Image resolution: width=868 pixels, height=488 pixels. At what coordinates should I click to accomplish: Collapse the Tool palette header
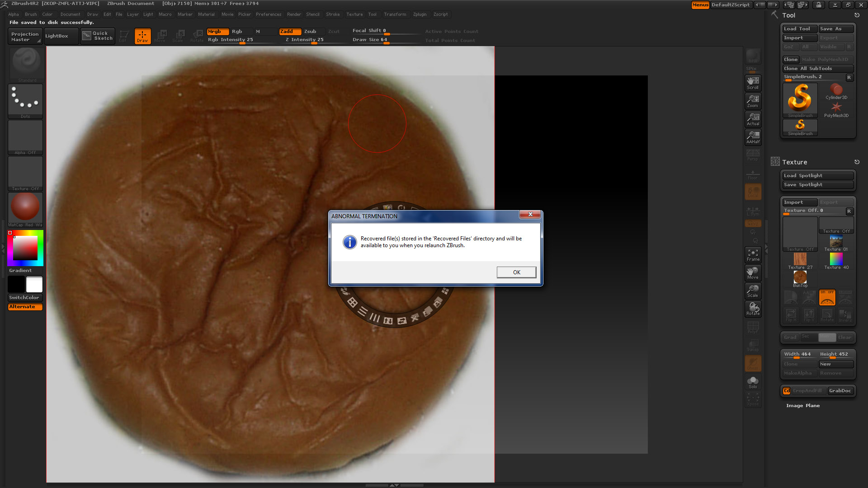coord(788,15)
